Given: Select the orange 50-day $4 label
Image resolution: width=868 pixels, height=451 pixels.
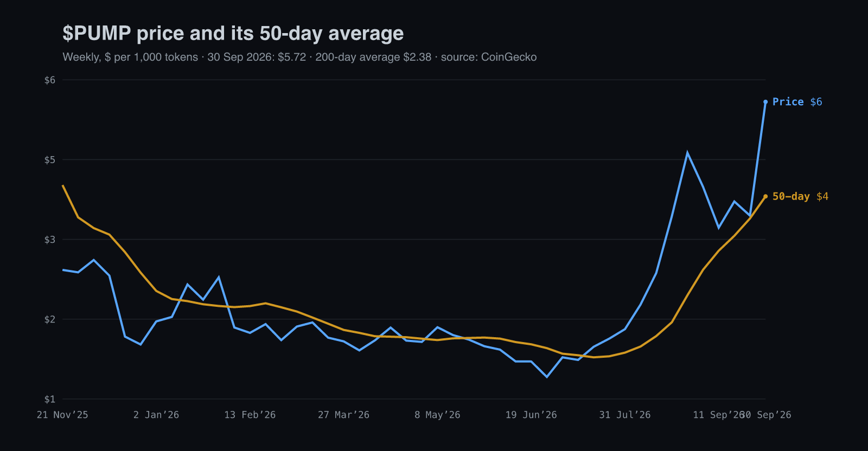Looking at the screenshot, I should [x=800, y=196].
